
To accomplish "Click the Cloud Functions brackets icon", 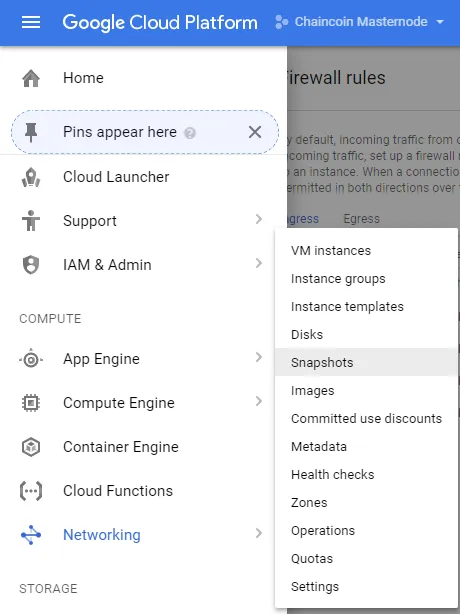I will click(31, 491).
